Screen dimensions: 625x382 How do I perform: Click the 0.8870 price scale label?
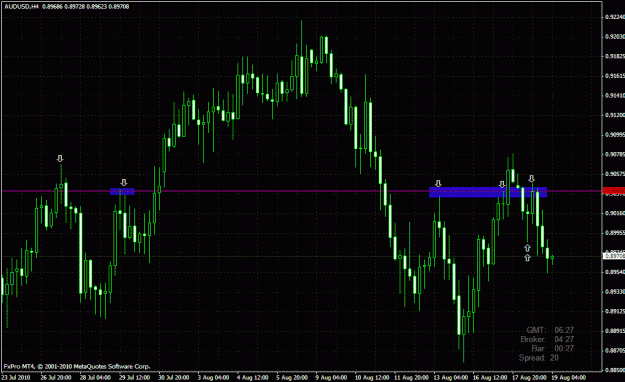(x=614, y=350)
